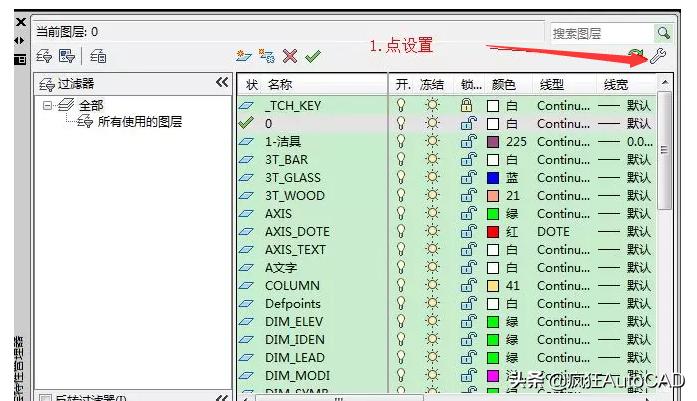
Task: Lock the 3T_WOOD layer
Action: [x=469, y=196]
